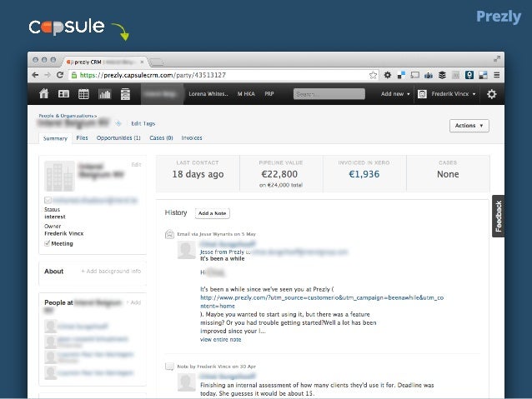This screenshot has width=532, height=399.
Task: Open the sales pipeline bar chart icon
Action: click(x=104, y=94)
